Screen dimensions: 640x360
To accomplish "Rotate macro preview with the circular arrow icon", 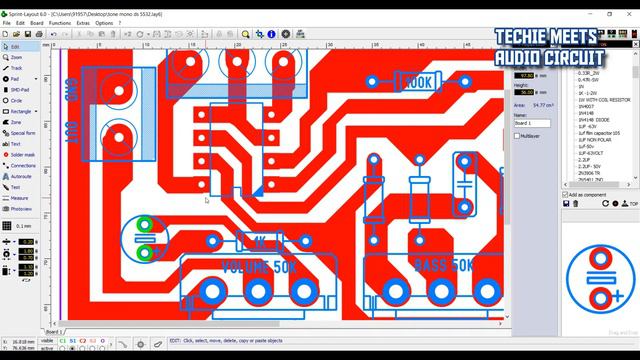I will 605,204.
